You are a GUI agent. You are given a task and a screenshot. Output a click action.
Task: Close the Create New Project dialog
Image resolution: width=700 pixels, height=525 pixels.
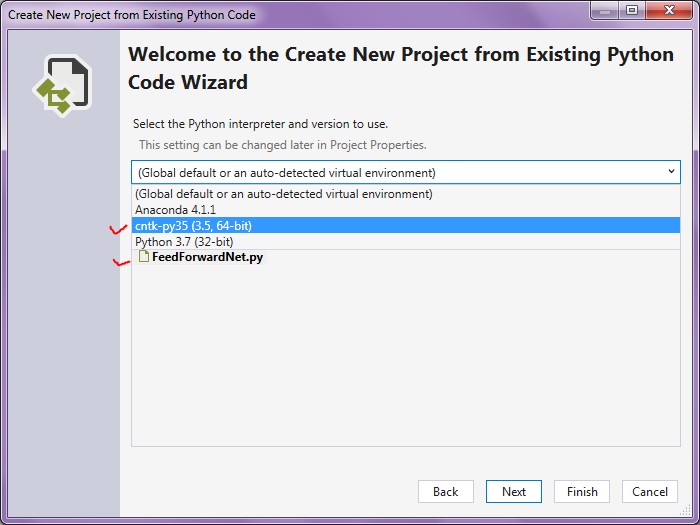coord(667,11)
